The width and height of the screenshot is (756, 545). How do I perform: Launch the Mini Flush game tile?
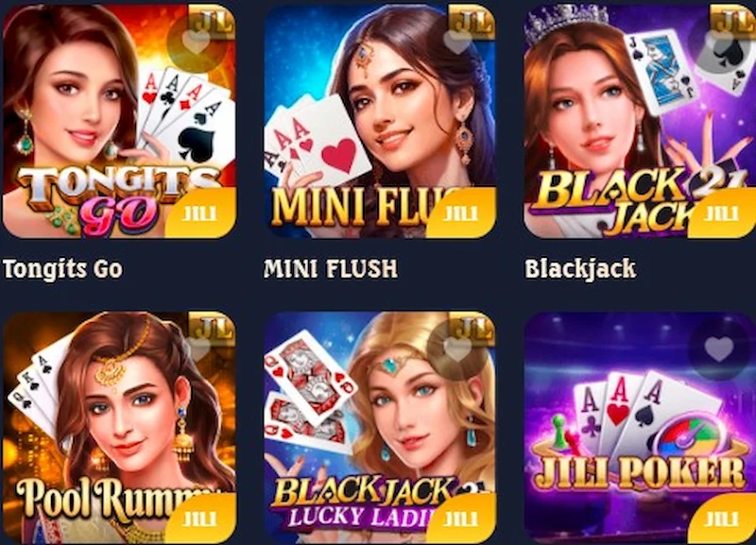pos(380,122)
